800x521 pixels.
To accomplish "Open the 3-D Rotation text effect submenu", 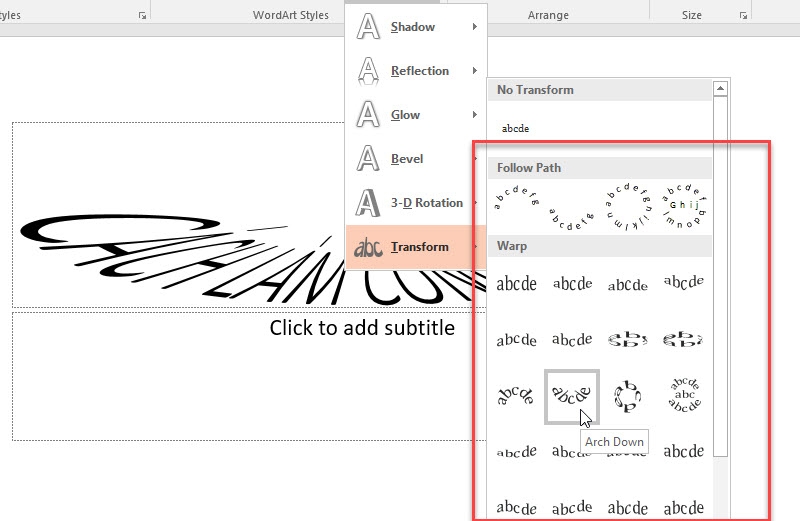I will [x=416, y=203].
